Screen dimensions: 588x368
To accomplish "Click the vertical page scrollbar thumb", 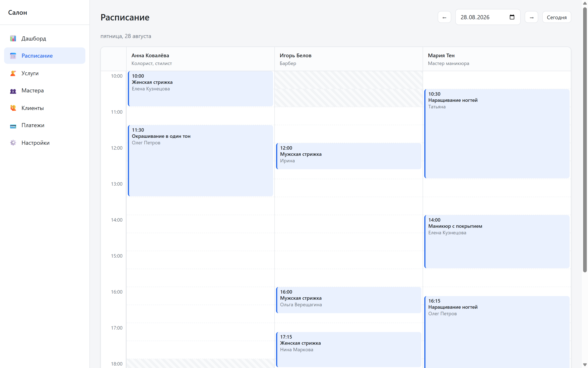I will 585,140.
